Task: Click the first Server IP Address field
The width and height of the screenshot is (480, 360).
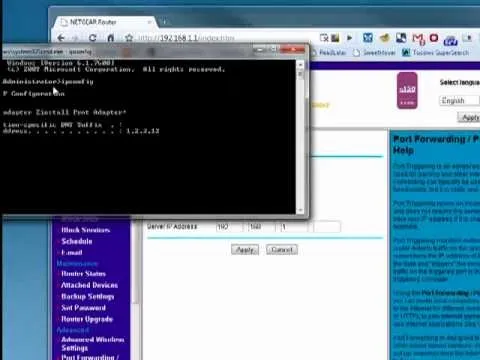Action: click(x=230, y=227)
